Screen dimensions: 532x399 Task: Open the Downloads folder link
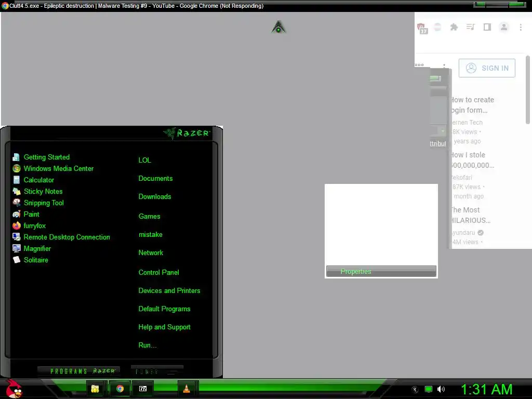point(155,197)
